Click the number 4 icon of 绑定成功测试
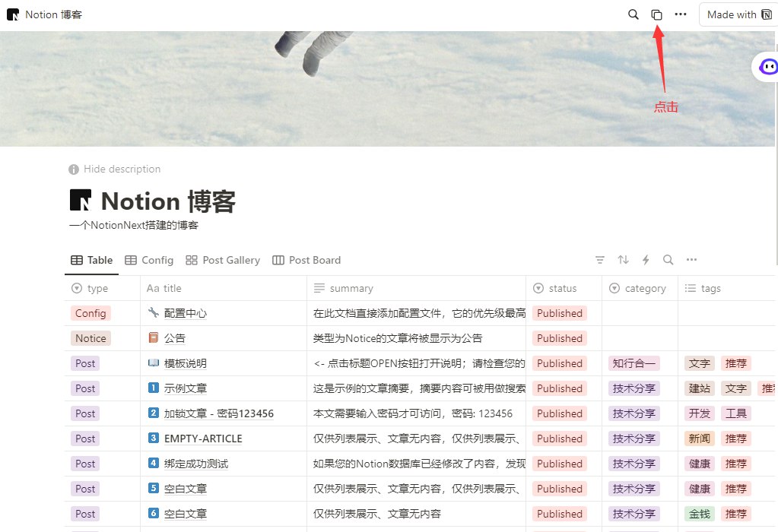Viewport: 778px width, 532px height. 154,463
